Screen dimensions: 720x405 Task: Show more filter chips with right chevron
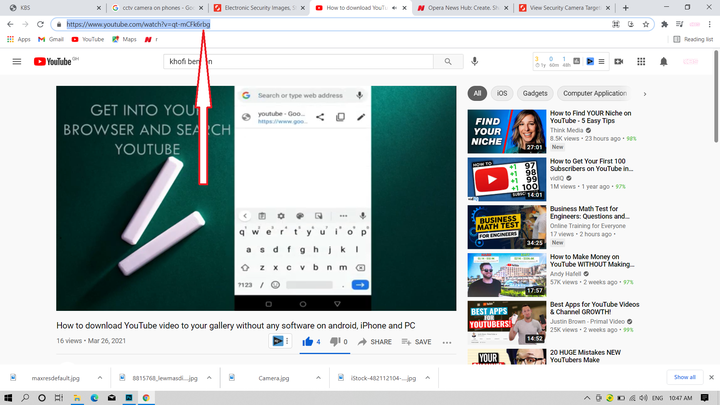(x=645, y=94)
